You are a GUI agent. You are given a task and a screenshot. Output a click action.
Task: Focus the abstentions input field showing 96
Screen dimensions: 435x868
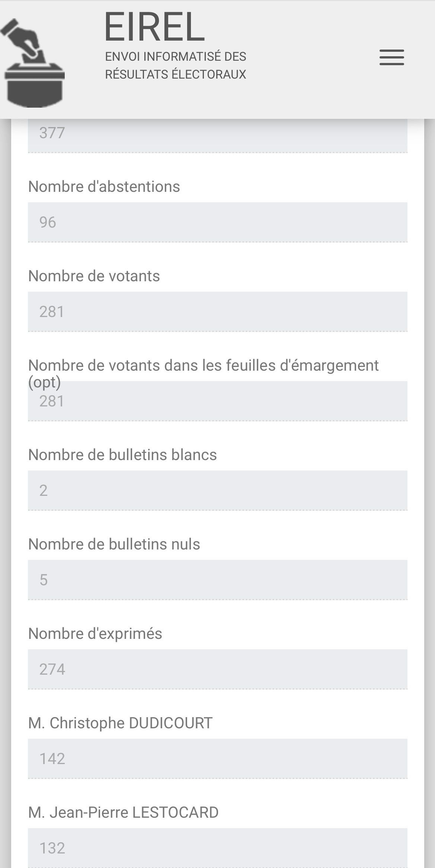click(x=217, y=222)
